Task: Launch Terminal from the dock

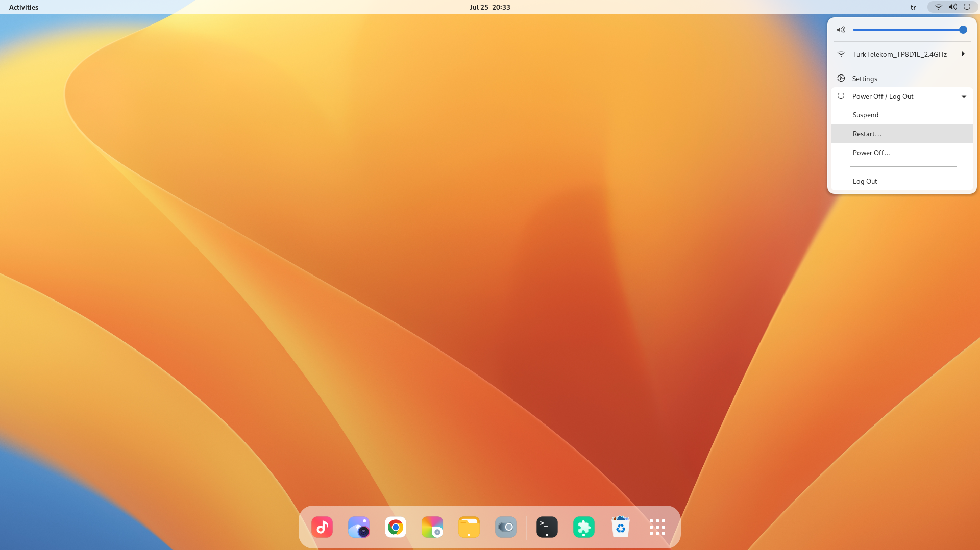Action: (x=547, y=527)
